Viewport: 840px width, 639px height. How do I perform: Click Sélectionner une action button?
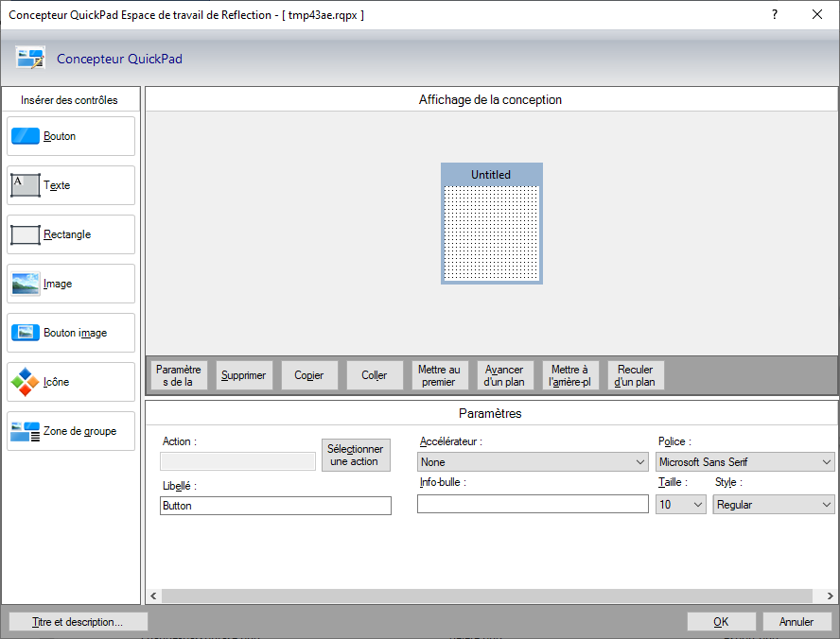click(x=356, y=455)
